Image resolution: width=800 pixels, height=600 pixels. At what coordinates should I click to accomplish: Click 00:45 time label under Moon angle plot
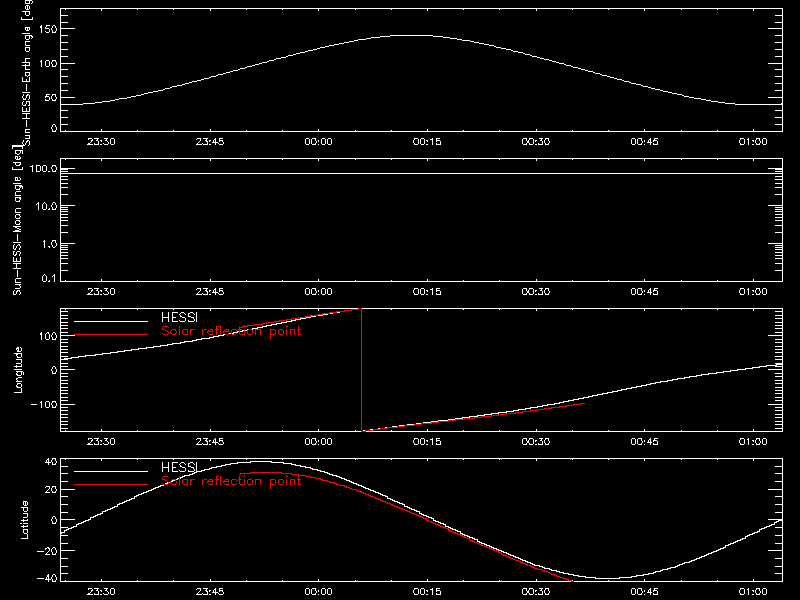click(644, 292)
